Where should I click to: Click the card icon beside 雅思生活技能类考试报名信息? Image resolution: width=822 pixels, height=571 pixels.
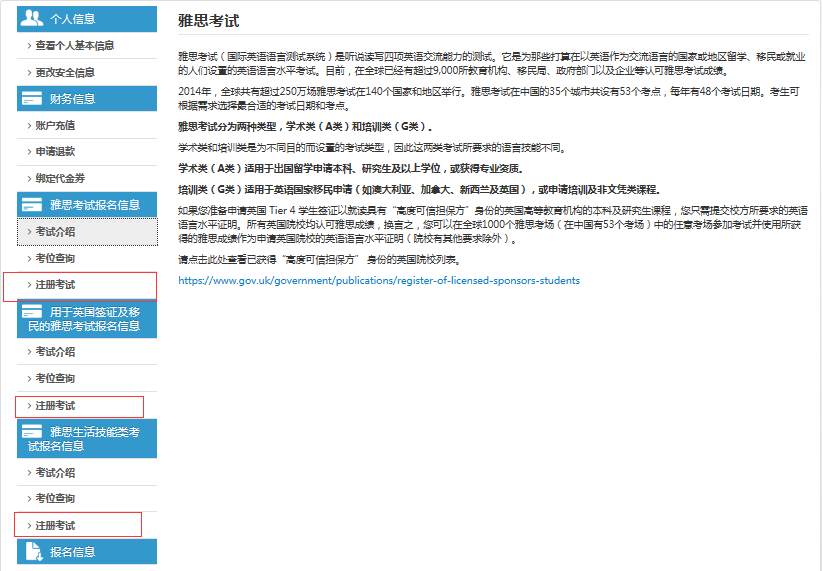point(31,432)
